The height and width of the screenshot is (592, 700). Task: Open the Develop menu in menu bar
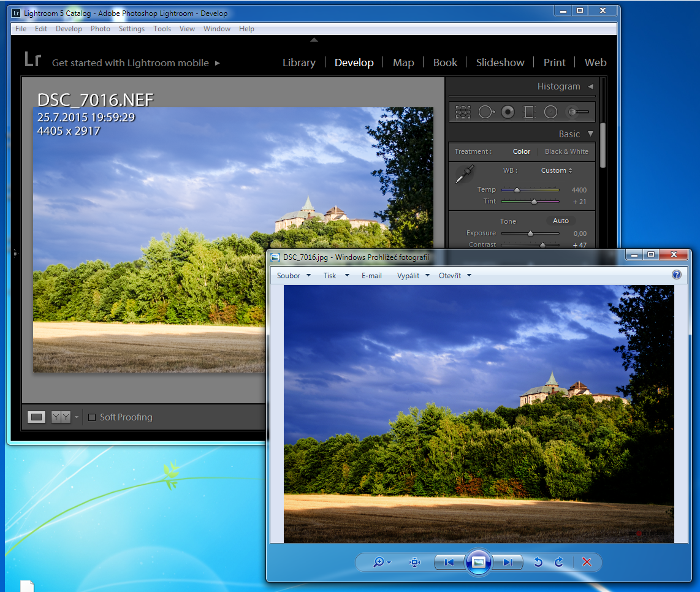pos(69,29)
